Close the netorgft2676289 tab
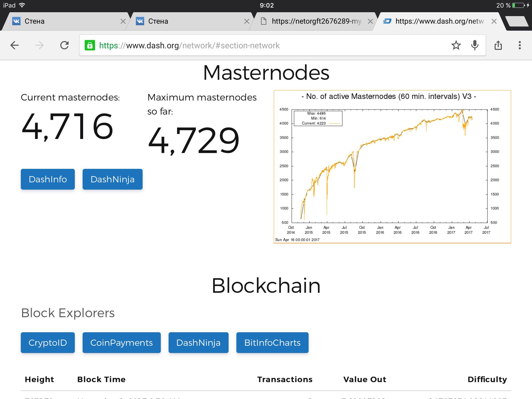Viewport: 532px width, 399px height. [370, 21]
